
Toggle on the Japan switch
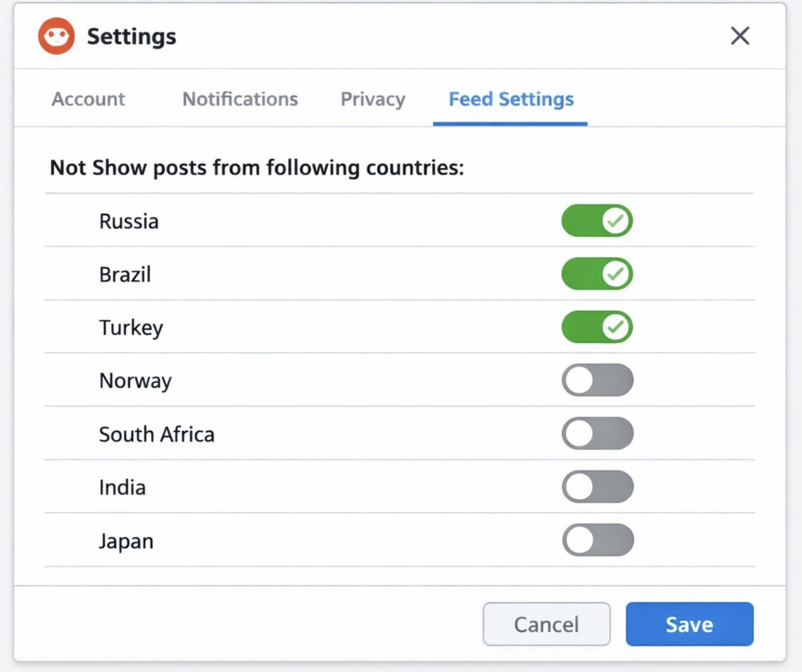[597, 541]
